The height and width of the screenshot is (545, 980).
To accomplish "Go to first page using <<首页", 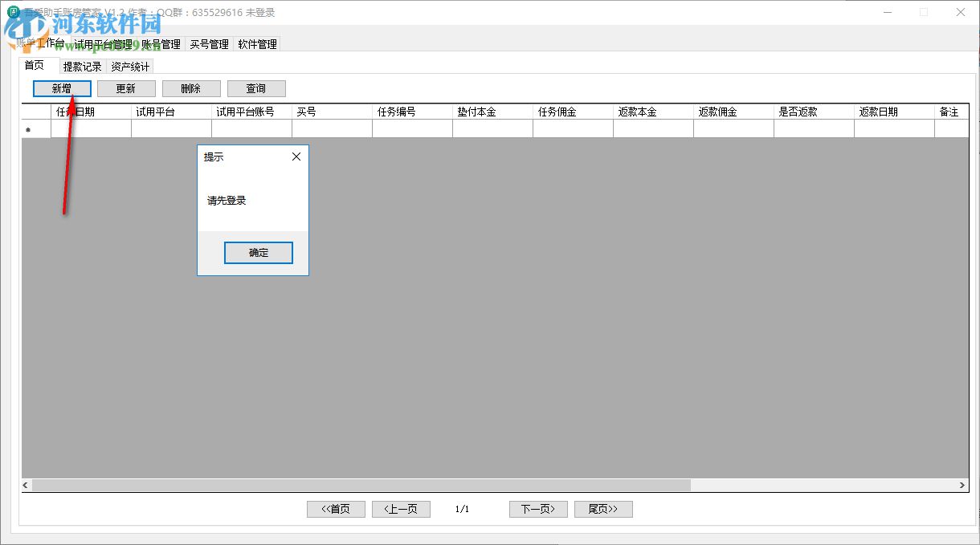I will (x=335, y=509).
